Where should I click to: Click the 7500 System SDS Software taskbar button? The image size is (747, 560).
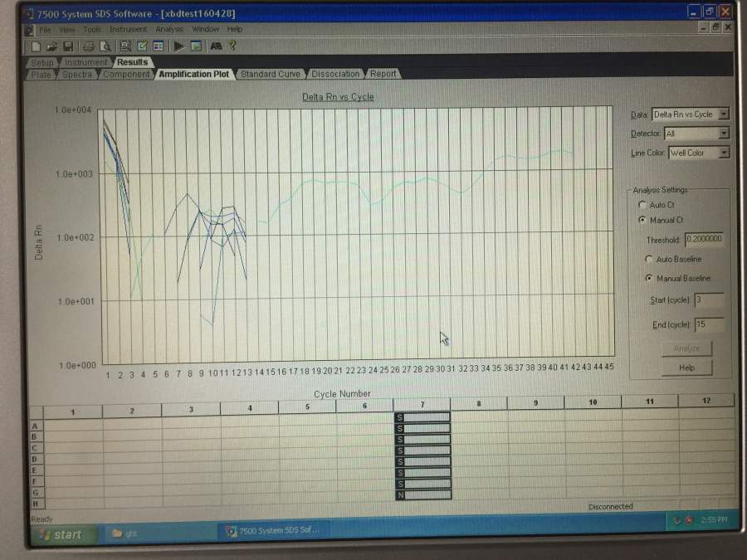(x=272, y=531)
